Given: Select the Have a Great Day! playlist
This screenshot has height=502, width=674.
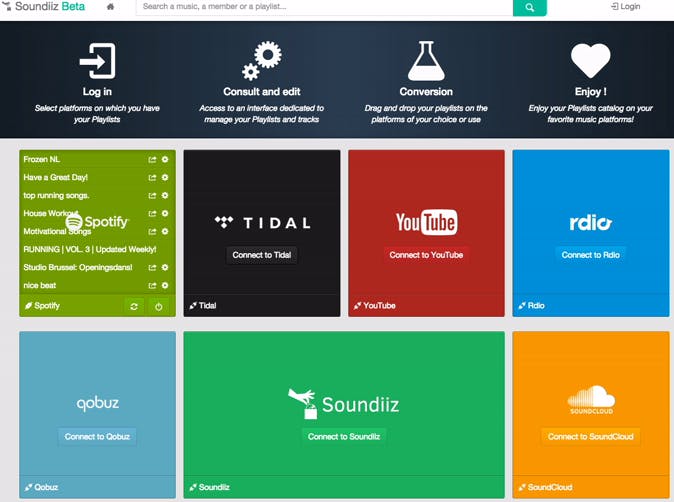Looking at the screenshot, I should tap(55, 178).
